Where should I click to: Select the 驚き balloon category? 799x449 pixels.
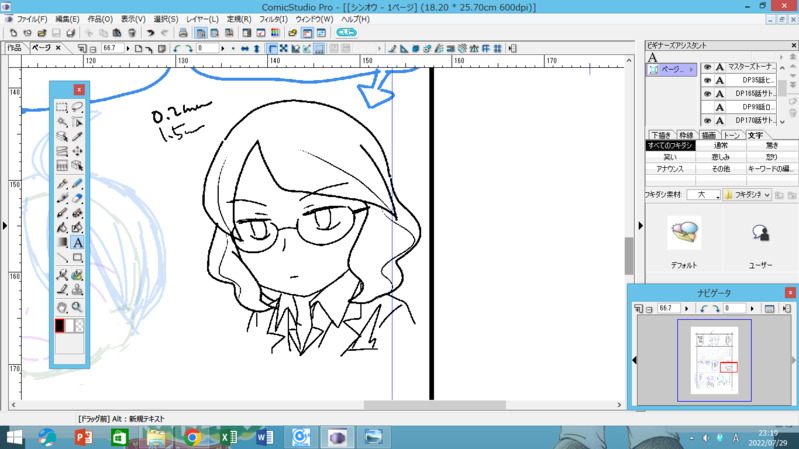tap(772, 145)
